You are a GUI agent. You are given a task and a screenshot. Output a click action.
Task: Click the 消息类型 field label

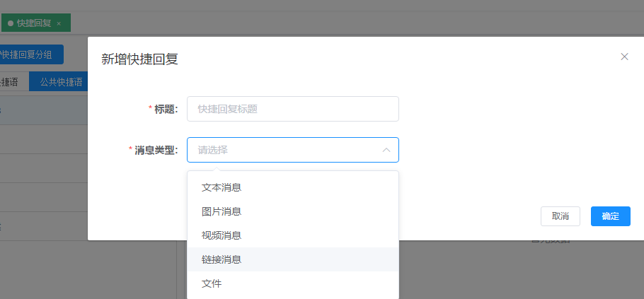[x=156, y=150]
